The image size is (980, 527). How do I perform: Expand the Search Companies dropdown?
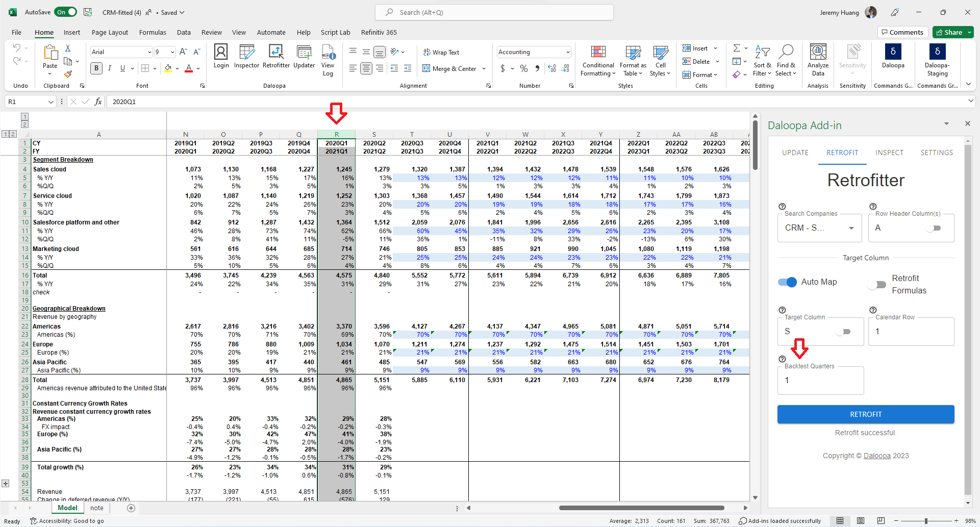click(851, 228)
